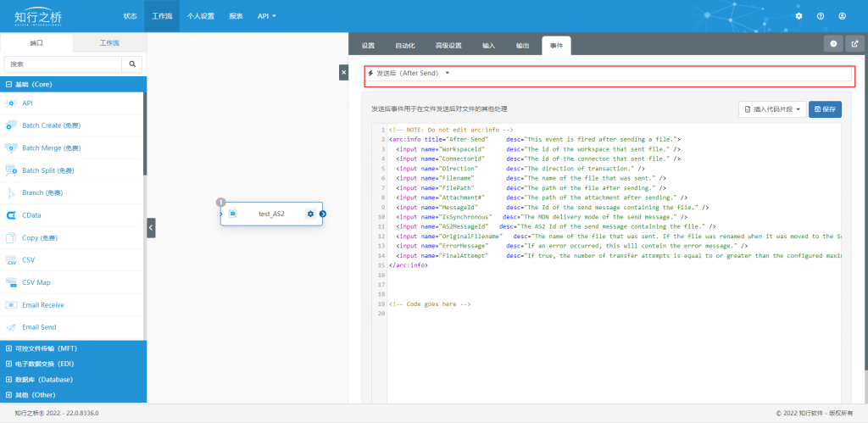Collapse the left sidebar arrow handle
The image size is (868, 423).
(151, 227)
